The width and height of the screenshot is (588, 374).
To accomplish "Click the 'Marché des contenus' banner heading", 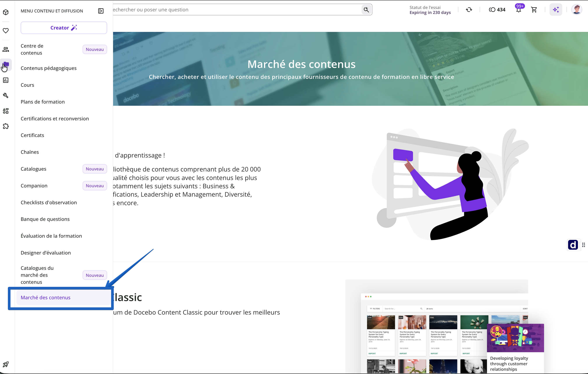I will (301, 64).
